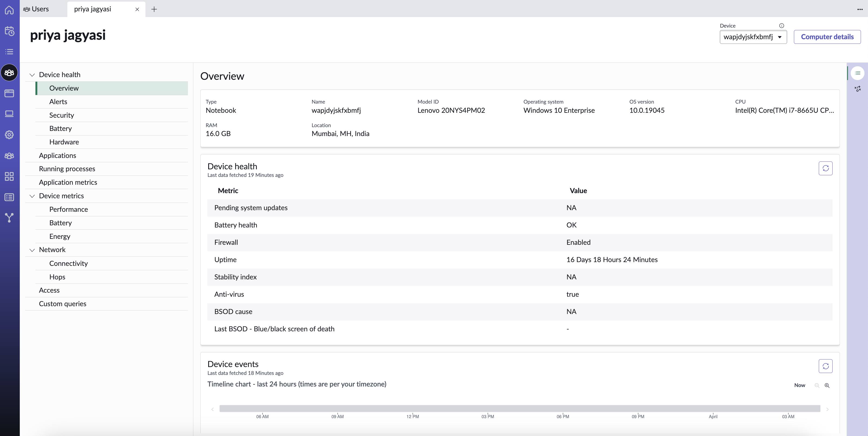
Task: Click the Last BSOD row
Action: pos(520,329)
